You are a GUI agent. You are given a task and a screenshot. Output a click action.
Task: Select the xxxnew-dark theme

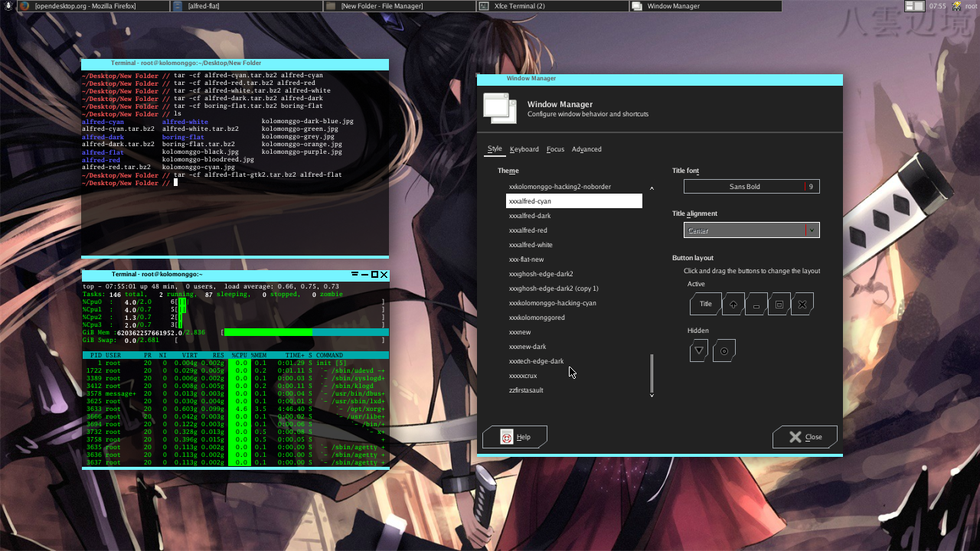(x=574, y=347)
